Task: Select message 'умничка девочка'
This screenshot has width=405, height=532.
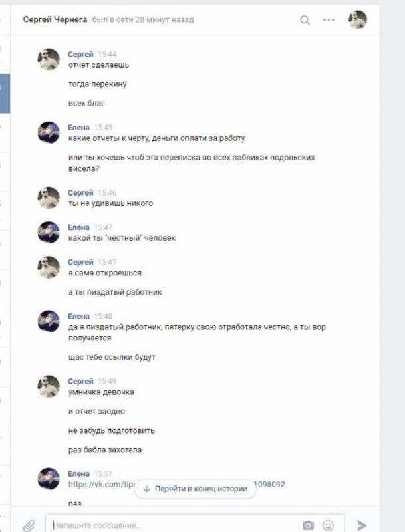Action: tap(101, 392)
